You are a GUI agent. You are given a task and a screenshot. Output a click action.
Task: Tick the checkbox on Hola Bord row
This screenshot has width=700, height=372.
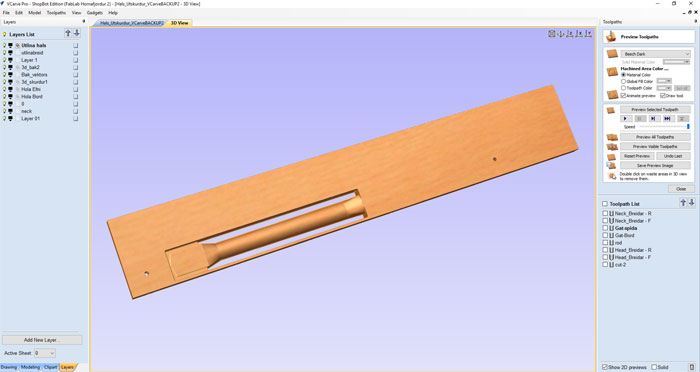tap(75, 96)
